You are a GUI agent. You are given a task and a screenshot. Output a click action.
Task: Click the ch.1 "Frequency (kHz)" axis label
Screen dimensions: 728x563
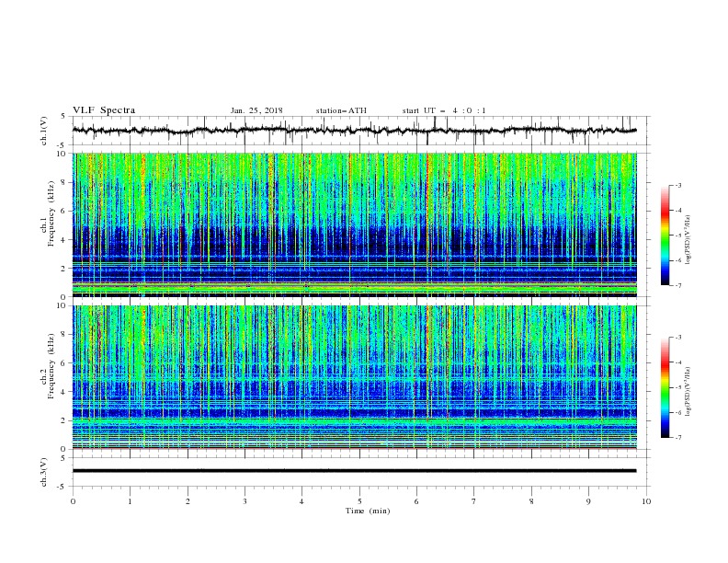[x=51, y=213]
